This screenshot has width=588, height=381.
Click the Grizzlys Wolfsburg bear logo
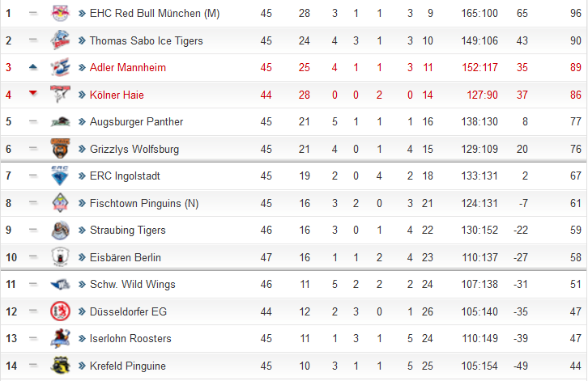point(60,148)
